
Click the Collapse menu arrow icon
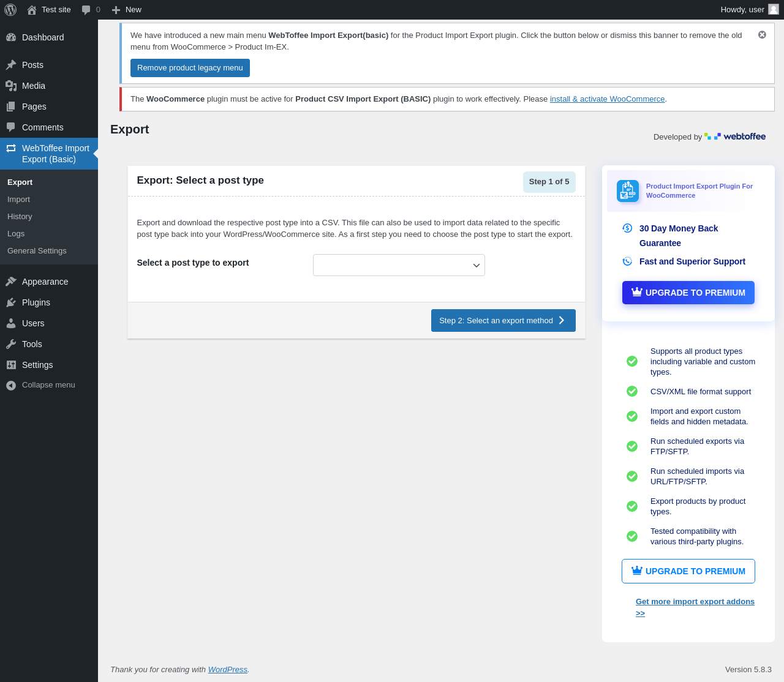tap(11, 385)
